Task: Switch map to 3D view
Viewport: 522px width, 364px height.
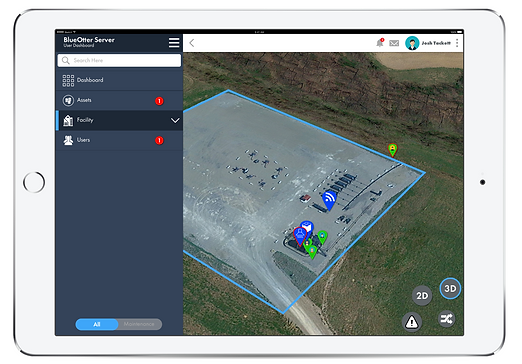Action: click(450, 288)
